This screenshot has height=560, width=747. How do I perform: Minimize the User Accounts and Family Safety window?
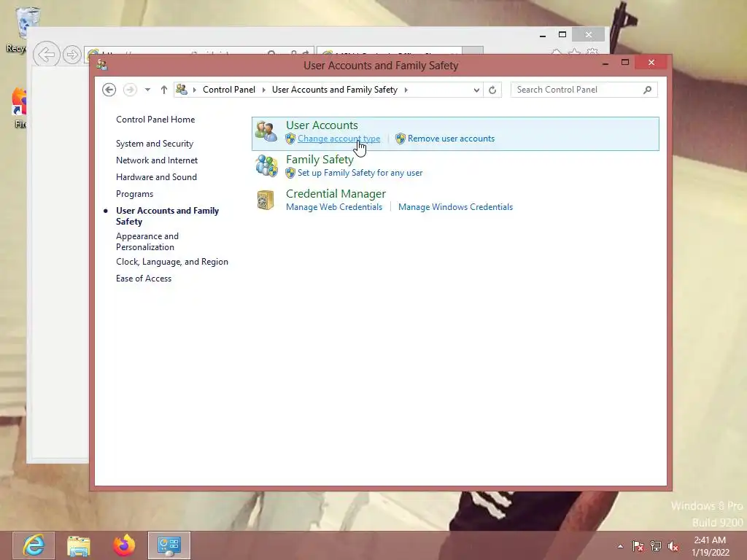click(x=605, y=63)
